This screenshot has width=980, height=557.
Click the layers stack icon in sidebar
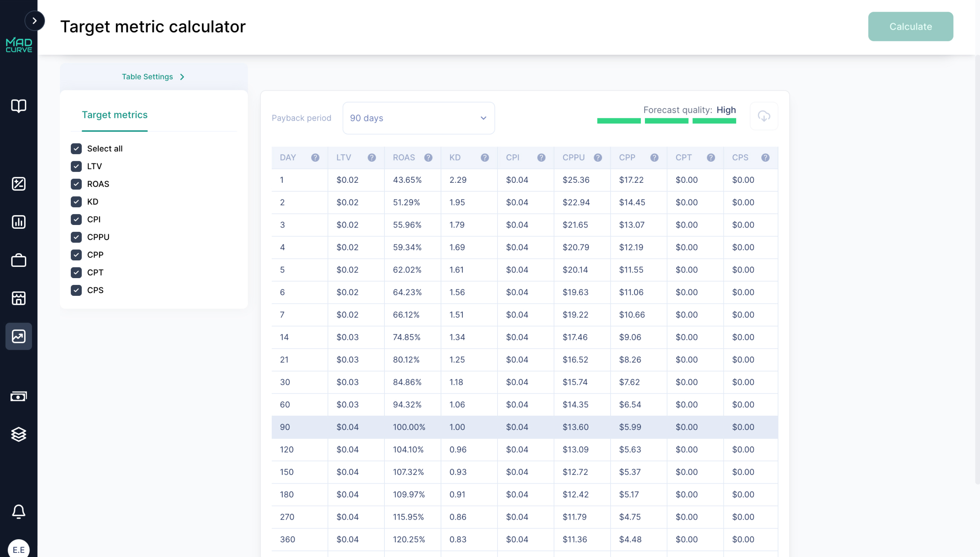click(x=19, y=434)
